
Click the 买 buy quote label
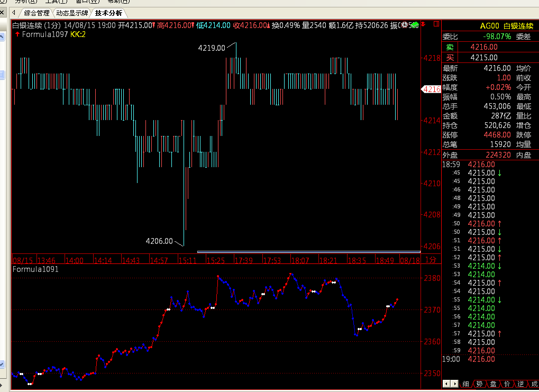(x=450, y=58)
